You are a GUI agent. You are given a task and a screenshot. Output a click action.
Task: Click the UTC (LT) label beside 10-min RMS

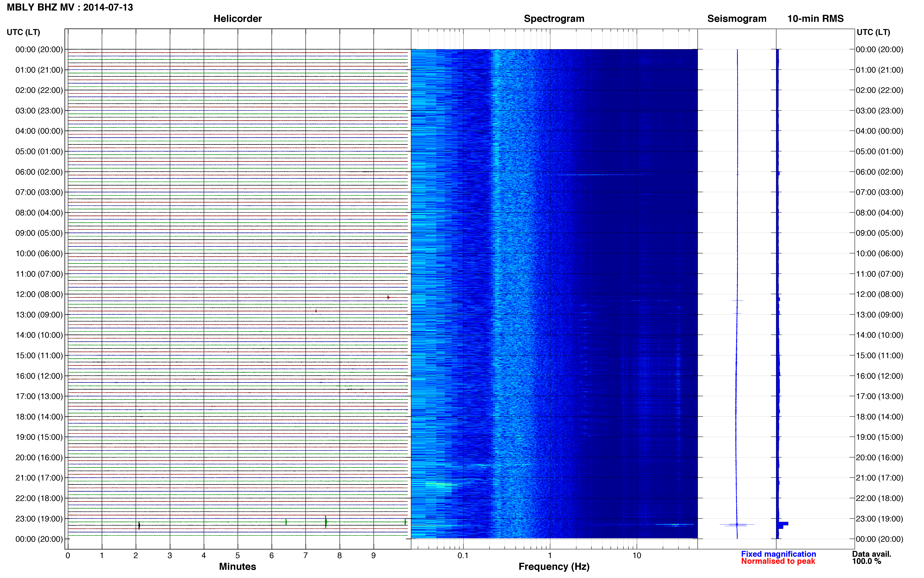point(873,32)
